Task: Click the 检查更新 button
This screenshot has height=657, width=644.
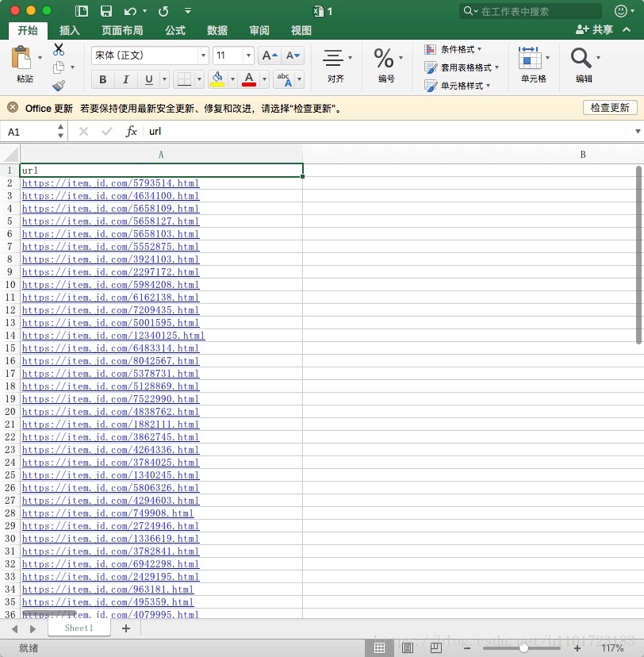Action: 610,108
